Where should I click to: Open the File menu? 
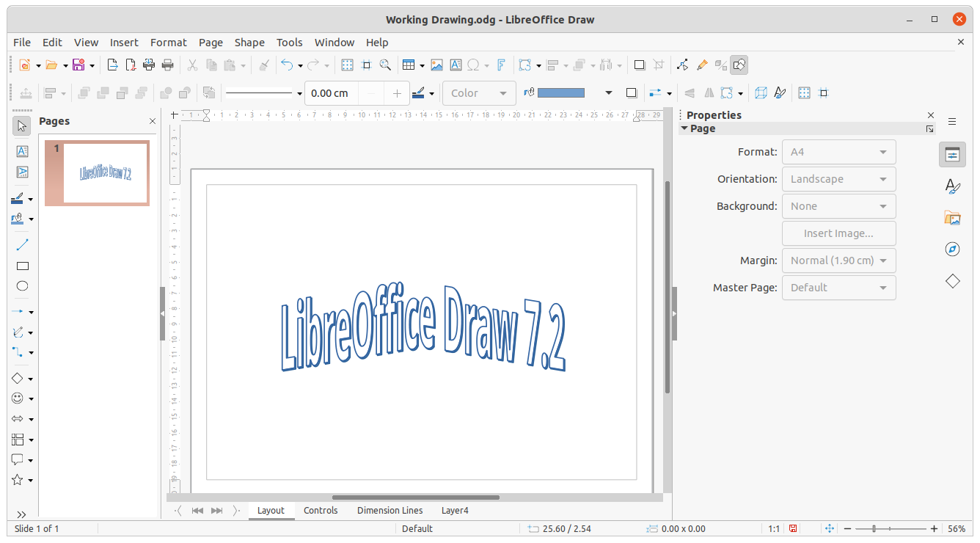click(x=22, y=43)
